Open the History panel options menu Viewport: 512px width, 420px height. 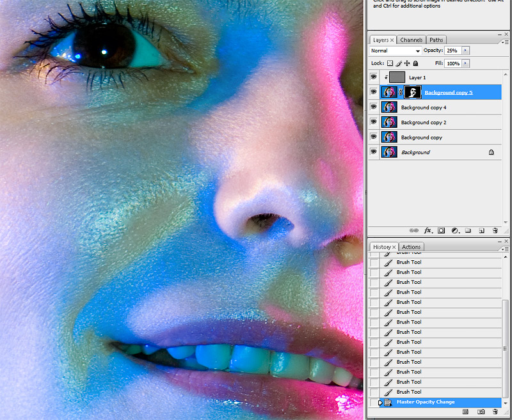click(x=504, y=249)
